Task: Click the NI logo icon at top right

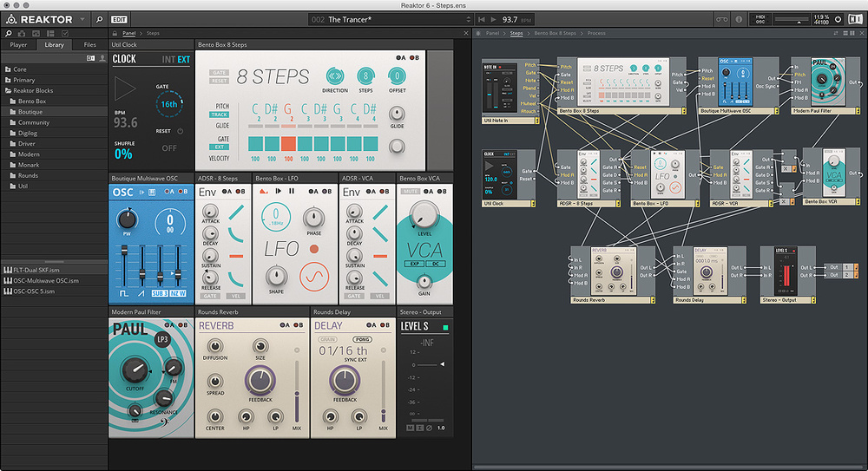Action: pos(854,19)
